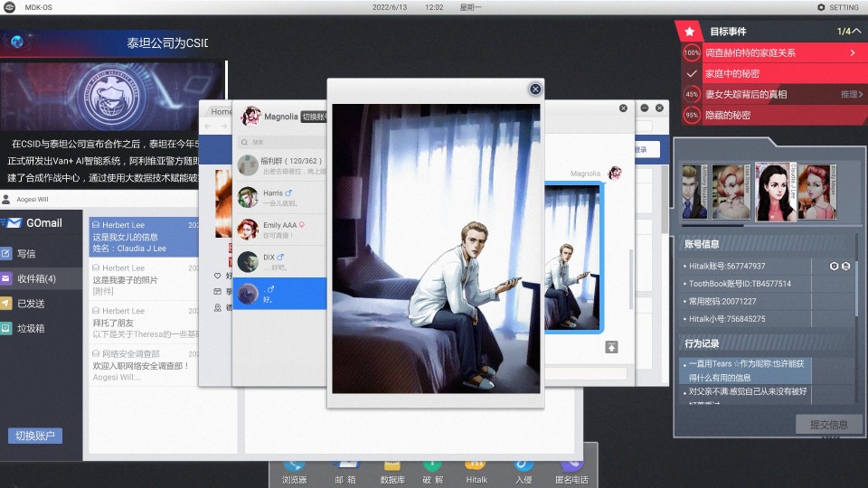Select the 对父亲不满 behavior record
The image size is (868, 488).
[x=745, y=394]
